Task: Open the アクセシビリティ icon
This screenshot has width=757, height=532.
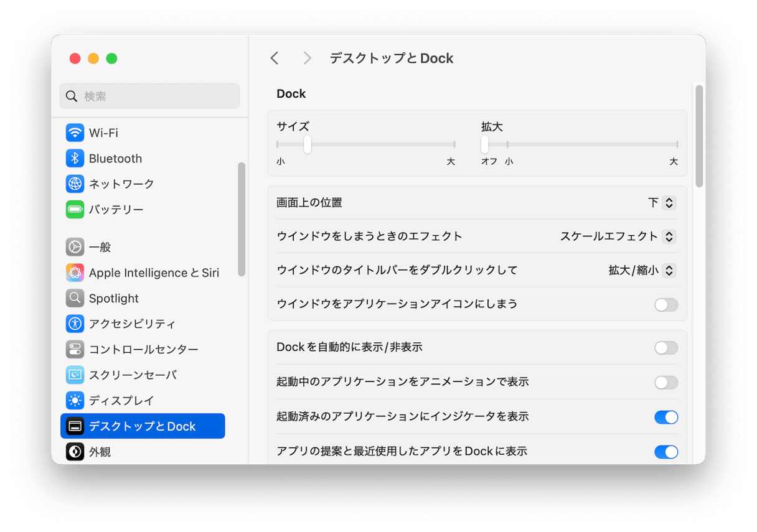Action: (75, 324)
